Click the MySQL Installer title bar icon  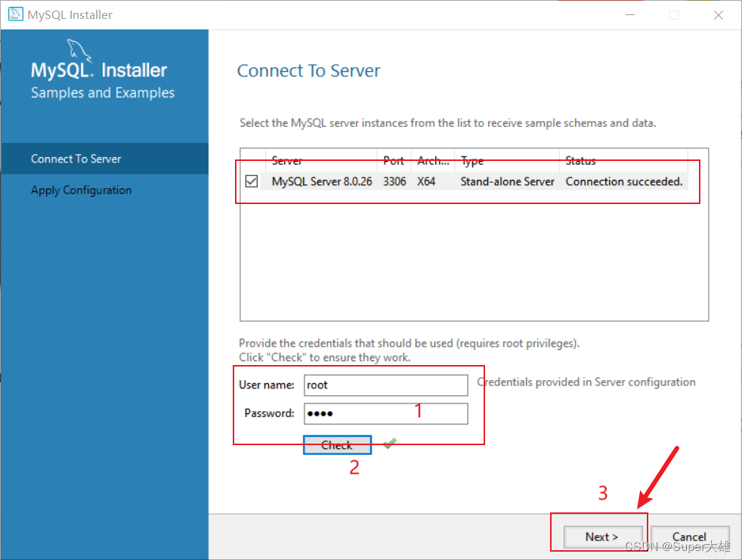pyautogui.click(x=16, y=14)
